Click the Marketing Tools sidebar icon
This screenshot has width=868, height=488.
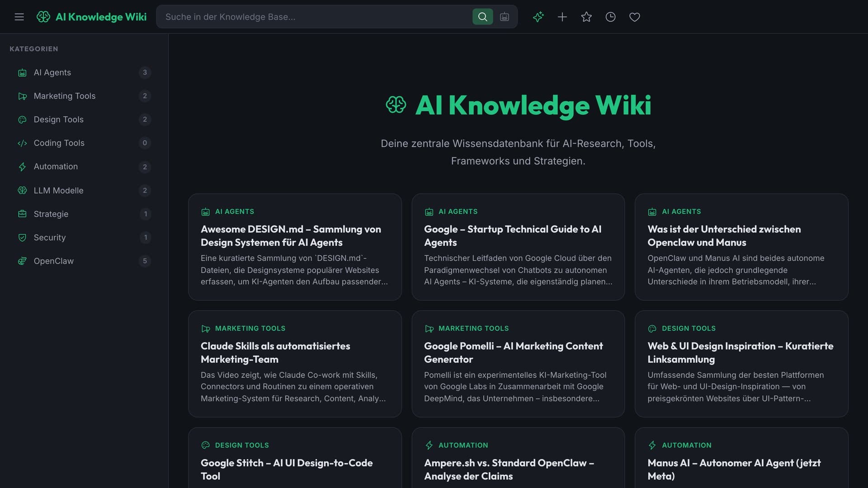[x=22, y=96]
